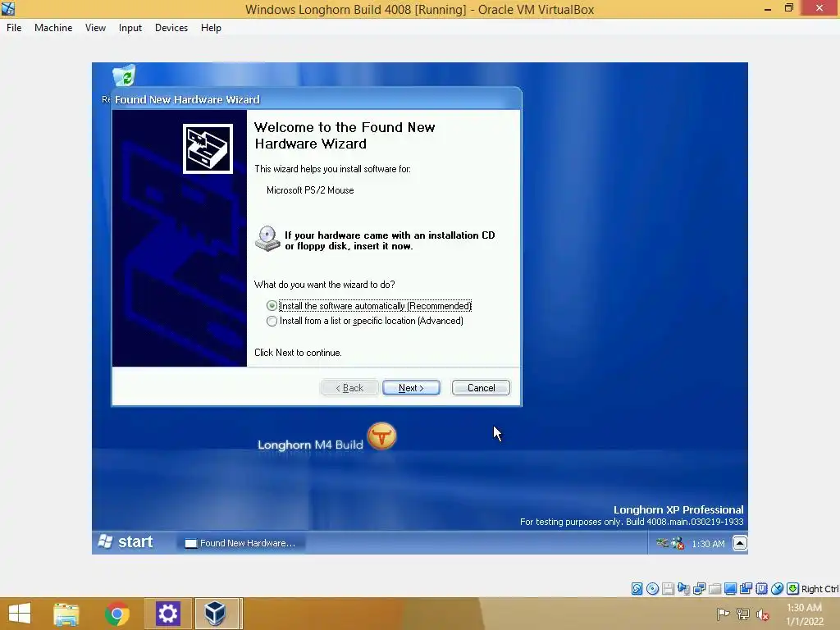Click the guest tray passport messenger icon with red X
The image size is (840, 630).
(678, 543)
